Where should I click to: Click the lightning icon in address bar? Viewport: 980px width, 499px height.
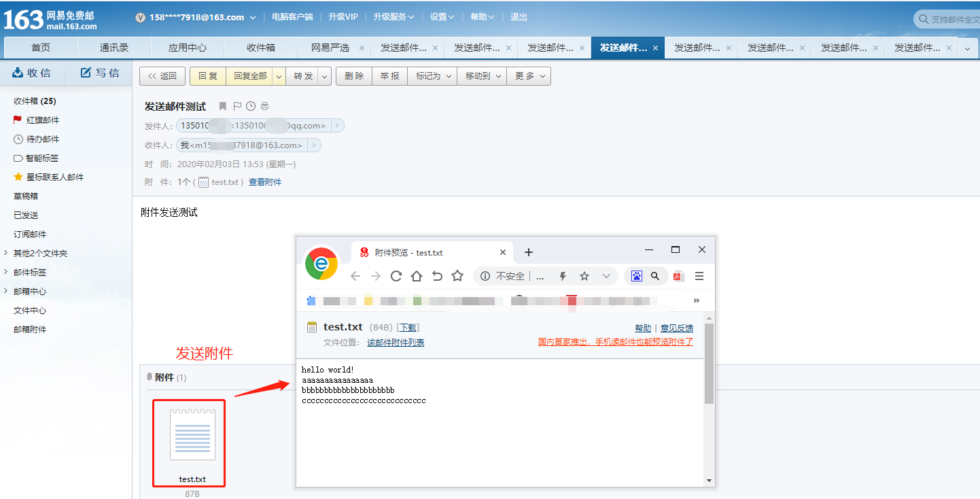point(563,276)
